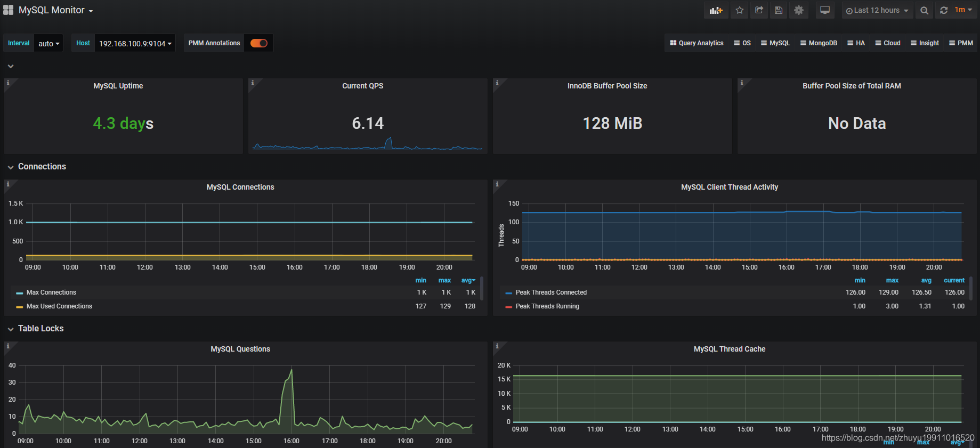Sort Thread Activity legend by max
The image size is (980, 448).
click(892, 280)
